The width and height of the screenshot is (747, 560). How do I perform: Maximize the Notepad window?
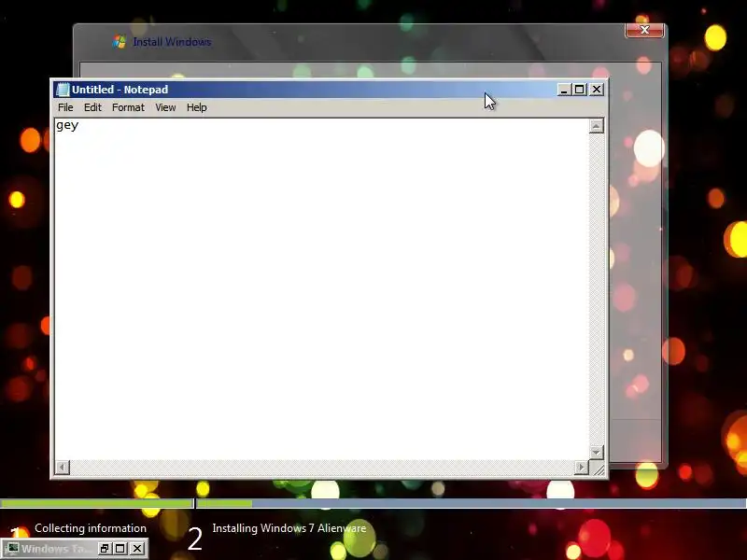click(x=579, y=90)
